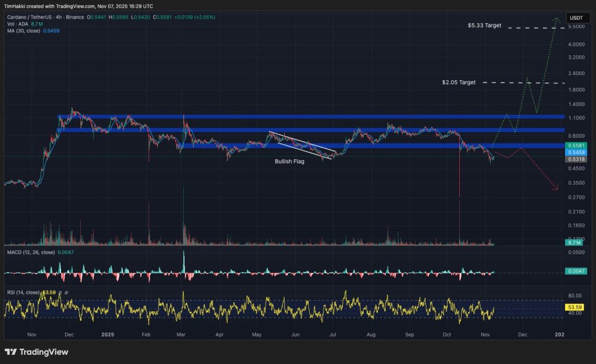The width and height of the screenshot is (596, 364).
Task: Click the RSI settings gear icon
Action: 59,292
